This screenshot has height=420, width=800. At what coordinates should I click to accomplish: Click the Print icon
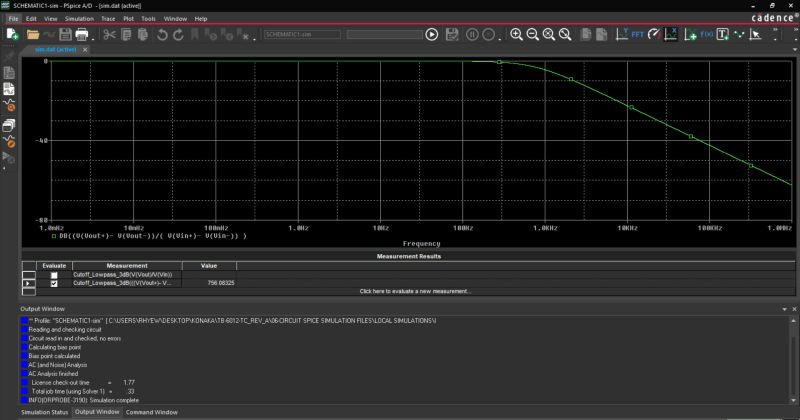pyautogui.click(x=82, y=35)
